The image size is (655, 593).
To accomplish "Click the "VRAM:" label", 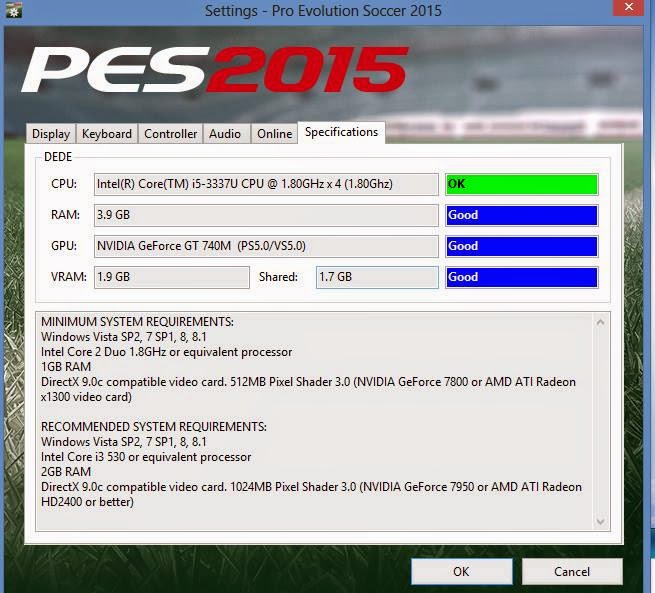I will click(69, 276).
